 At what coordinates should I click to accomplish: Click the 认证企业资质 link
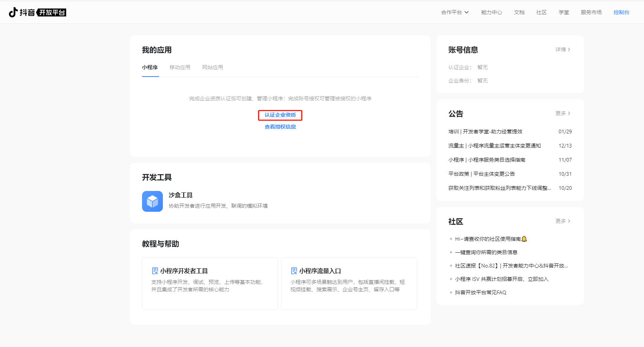coord(280,115)
